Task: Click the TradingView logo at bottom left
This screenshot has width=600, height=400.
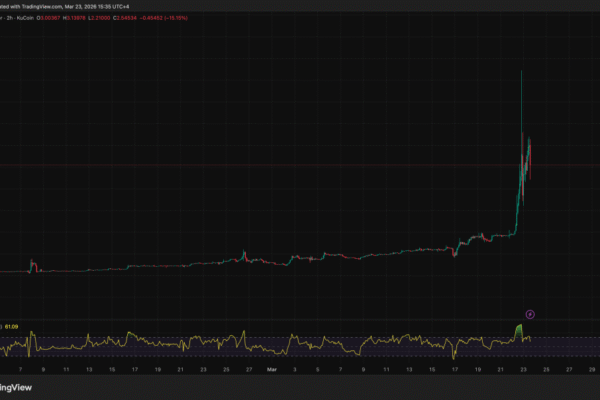Action: (14, 387)
